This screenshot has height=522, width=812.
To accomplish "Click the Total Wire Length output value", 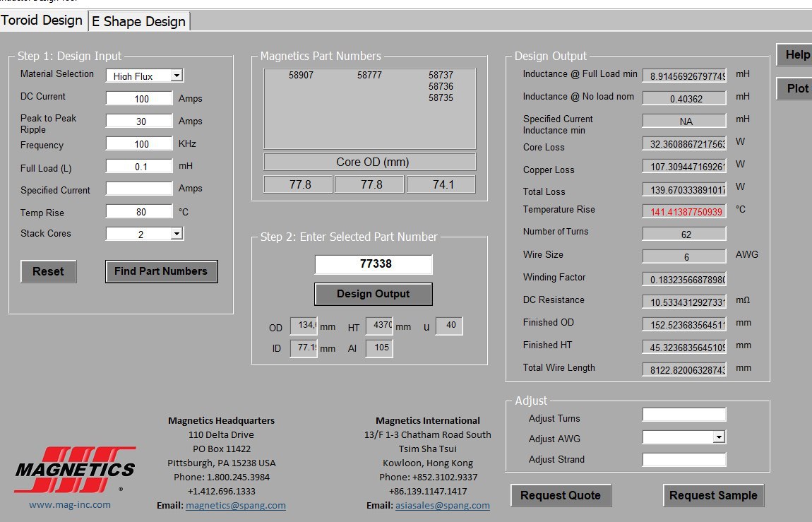I will [684, 369].
